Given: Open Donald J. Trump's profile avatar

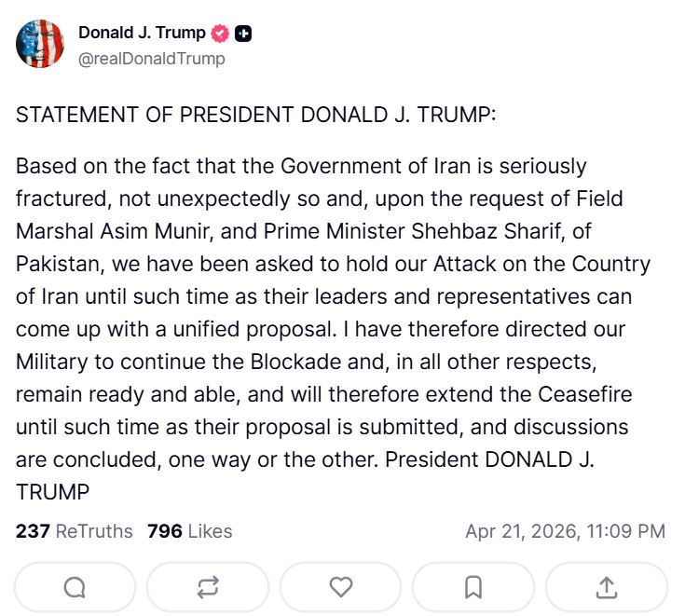Looking at the screenshot, I should coord(40,44).
